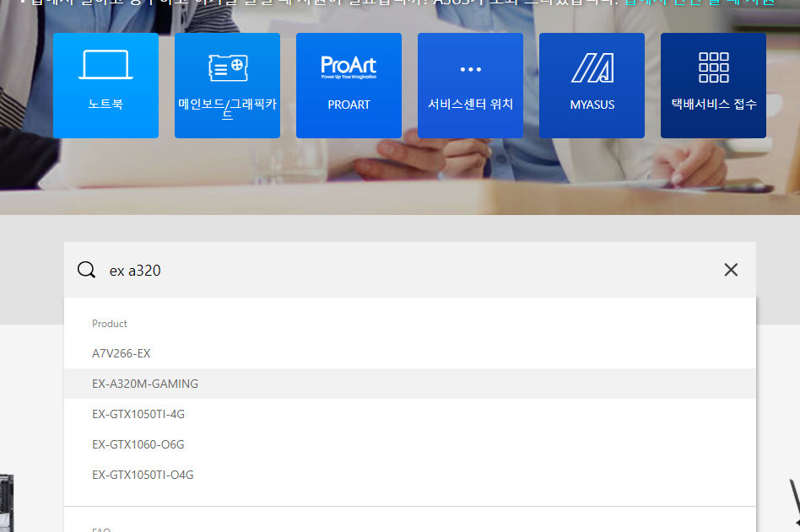The width and height of the screenshot is (800, 532).
Task: Clear the search box with X
Action: click(x=731, y=270)
